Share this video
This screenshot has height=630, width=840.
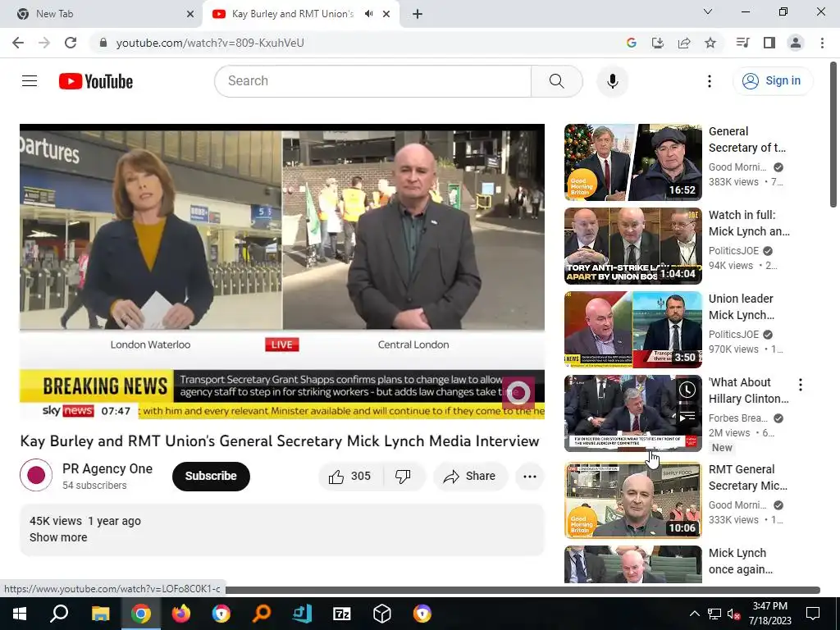[x=470, y=477]
